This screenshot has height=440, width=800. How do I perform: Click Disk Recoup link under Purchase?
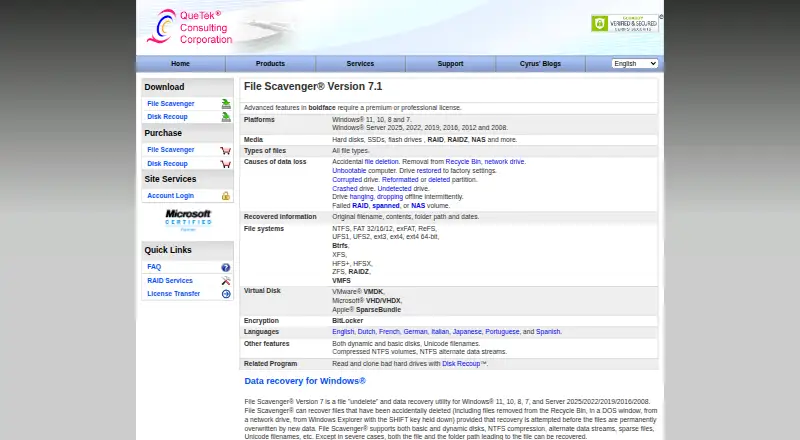[x=167, y=164]
